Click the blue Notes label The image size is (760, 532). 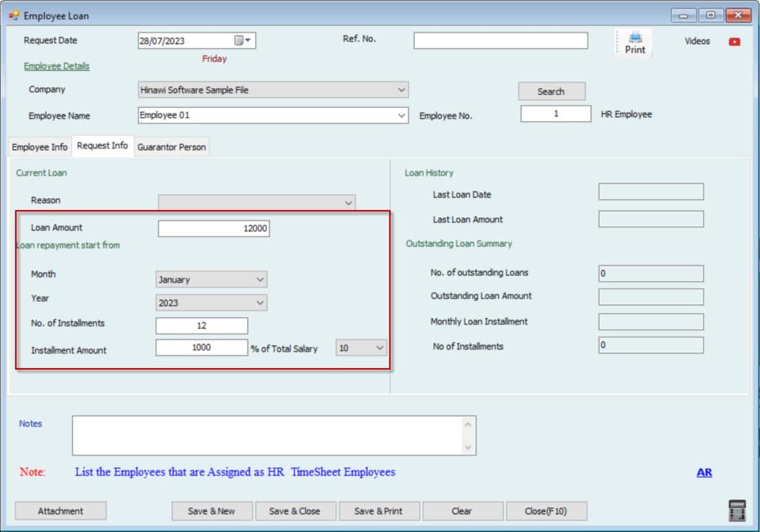click(x=30, y=424)
